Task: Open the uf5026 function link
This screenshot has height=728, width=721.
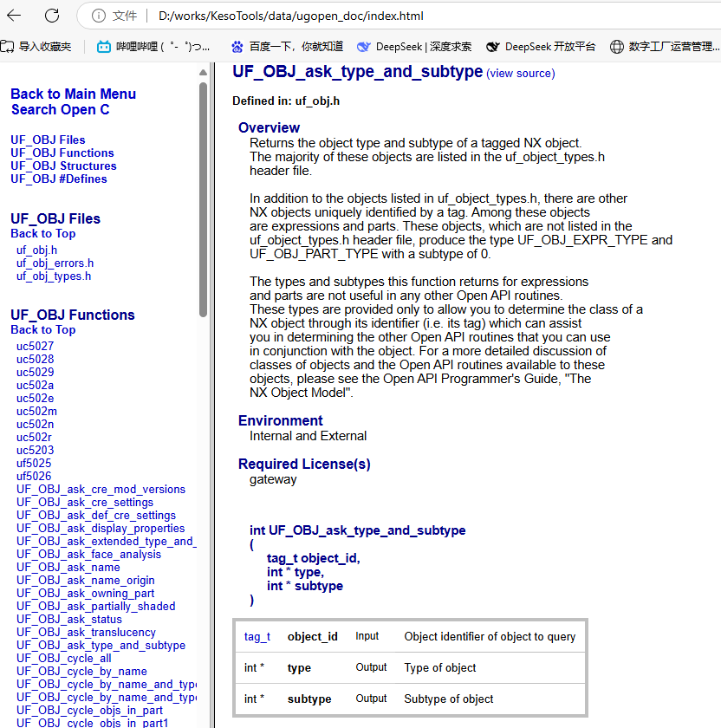Action: pyautogui.click(x=34, y=477)
